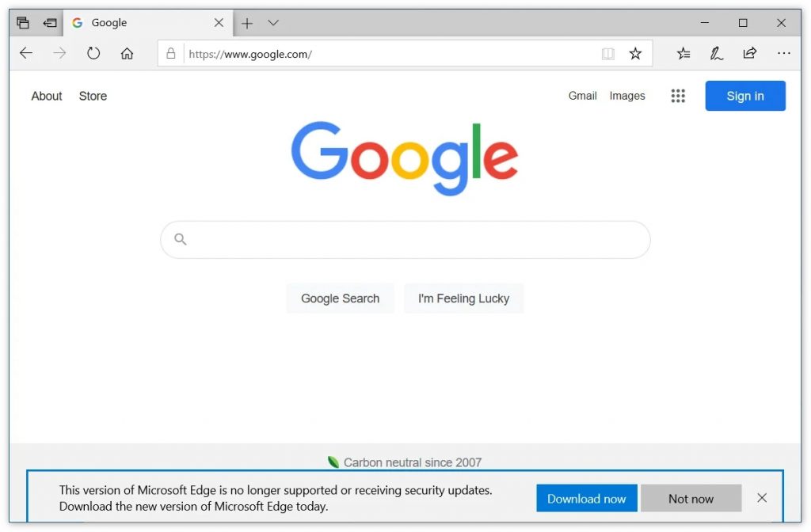Viewport: 811px width, 532px height.
Task: Add this page to favorites star
Action: click(x=635, y=53)
